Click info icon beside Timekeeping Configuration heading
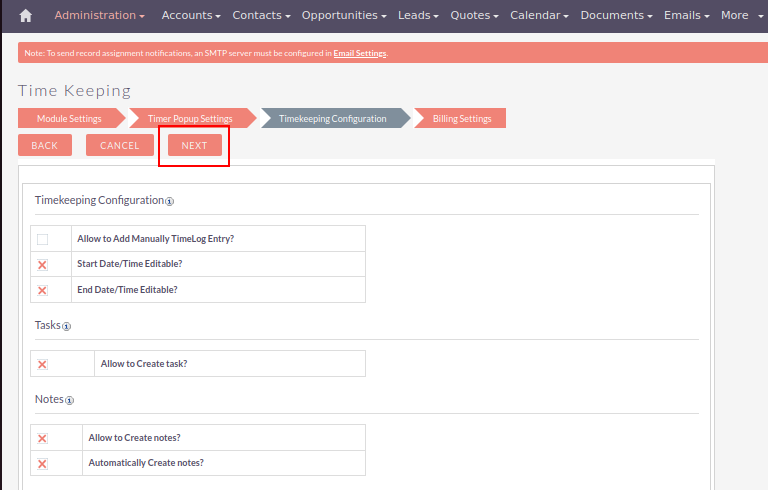The width and height of the screenshot is (768, 490). 170,202
